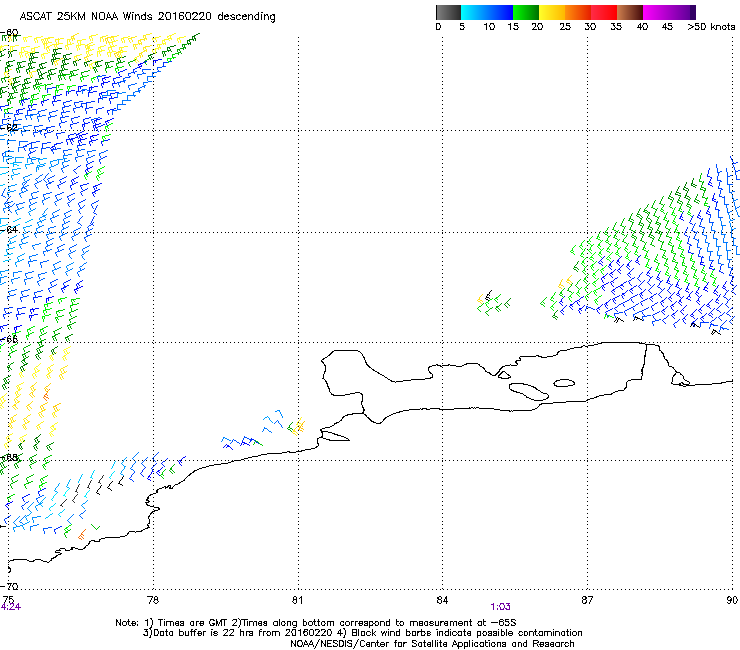Click the gray 0-5 knots legend color
This screenshot has width=740, height=650.
(x=448, y=12)
